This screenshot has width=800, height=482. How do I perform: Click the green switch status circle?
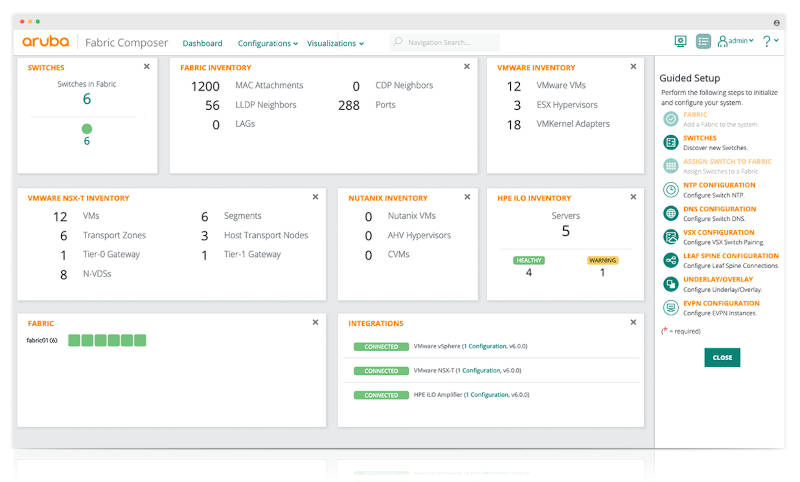[x=87, y=128]
